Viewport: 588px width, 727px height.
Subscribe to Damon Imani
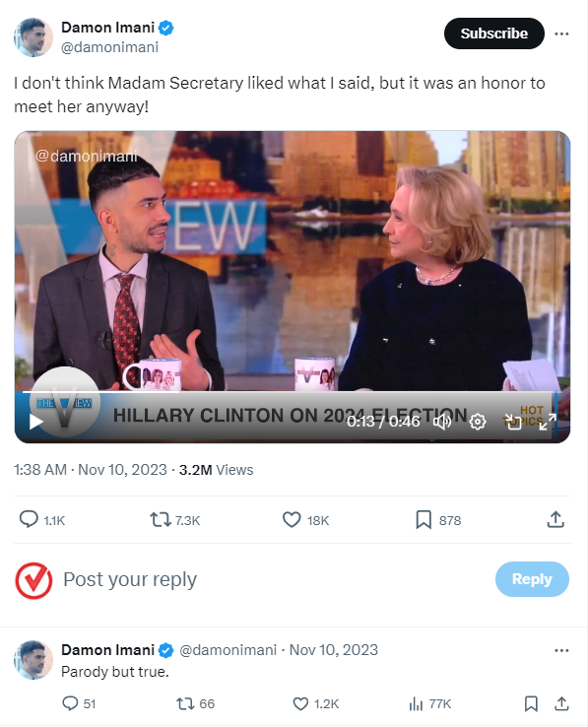(x=493, y=33)
